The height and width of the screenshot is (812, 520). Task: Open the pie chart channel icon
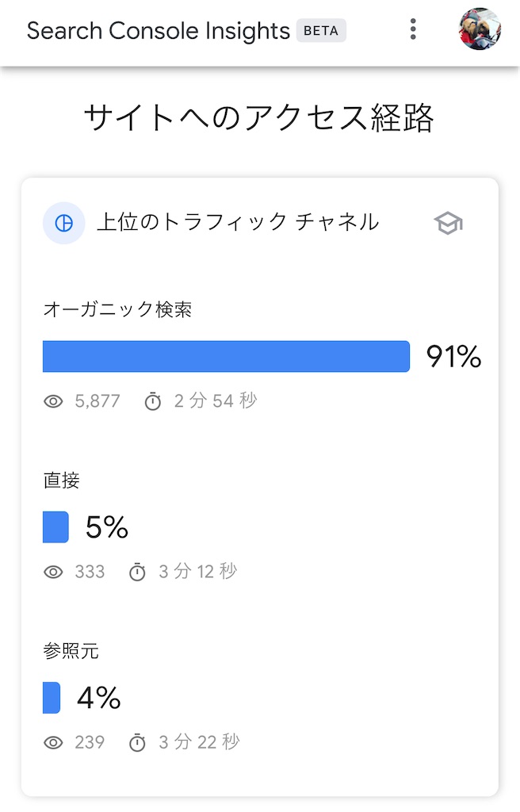63,224
